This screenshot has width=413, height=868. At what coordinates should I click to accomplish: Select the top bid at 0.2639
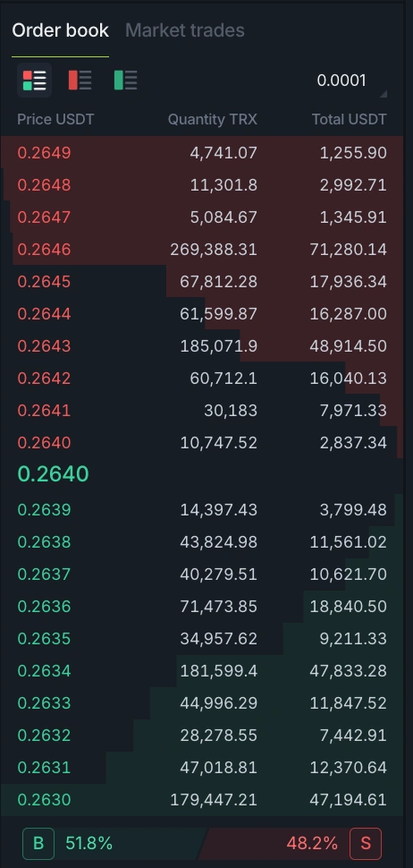point(202,509)
